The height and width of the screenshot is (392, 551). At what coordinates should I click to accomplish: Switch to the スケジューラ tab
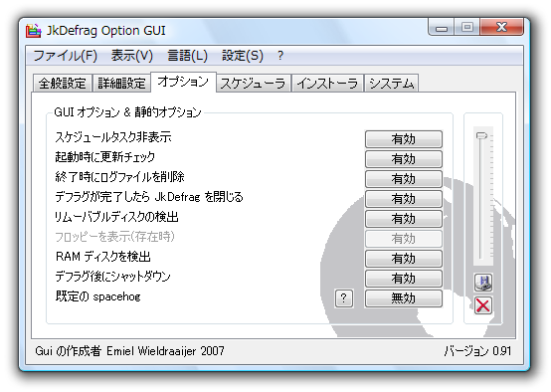point(253,84)
